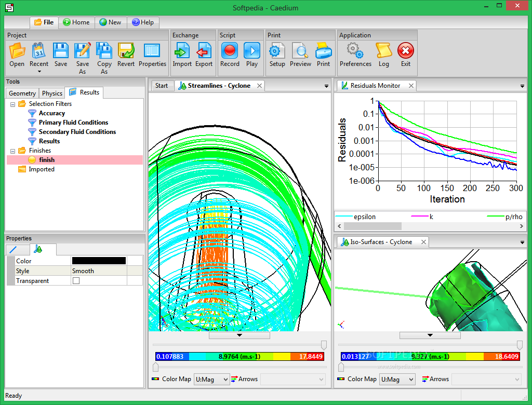Viewport: 532px width, 405px height.
Task: Collapse panel arrow below Streamlines view
Action: point(239,335)
